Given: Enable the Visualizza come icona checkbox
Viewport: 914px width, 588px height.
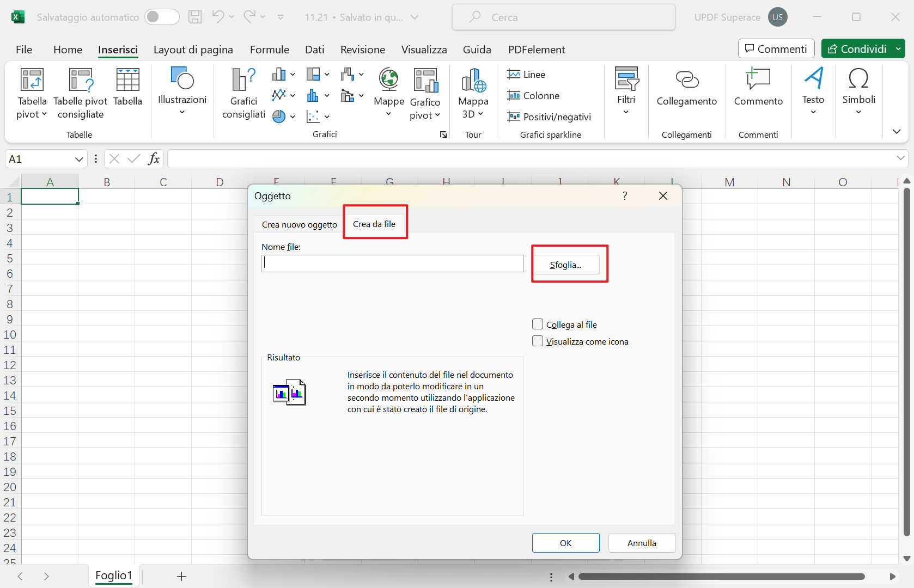Looking at the screenshot, I should tap(538, 341).
